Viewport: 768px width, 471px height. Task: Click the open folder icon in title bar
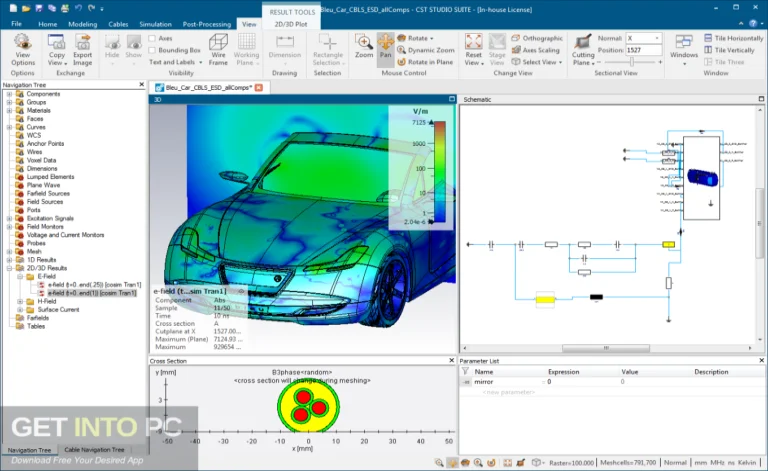(x=26, y=8)
